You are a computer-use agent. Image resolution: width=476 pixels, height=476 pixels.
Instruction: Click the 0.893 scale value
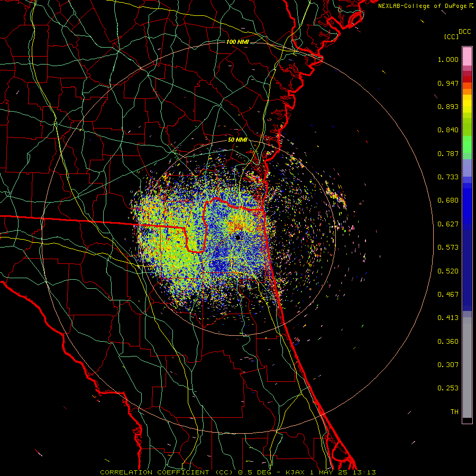(448, 106)
